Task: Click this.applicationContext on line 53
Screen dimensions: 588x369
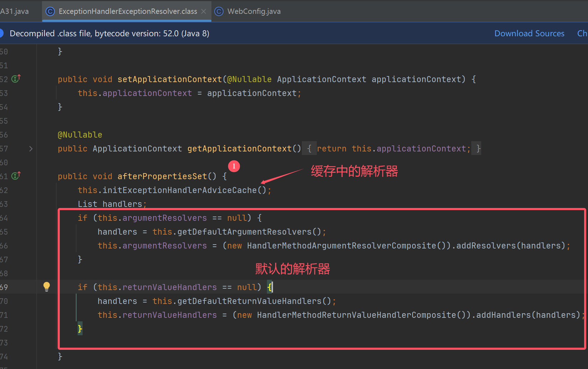Action: click(x=135, y=93)
